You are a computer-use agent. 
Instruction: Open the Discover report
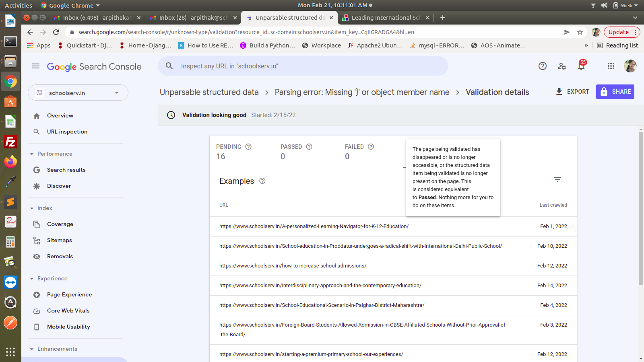click(59, 186)
